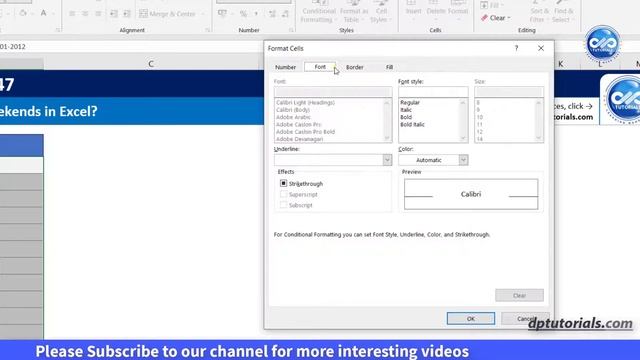
Task: Toggle the Superscript checkbox
Action: coord(283,194)
